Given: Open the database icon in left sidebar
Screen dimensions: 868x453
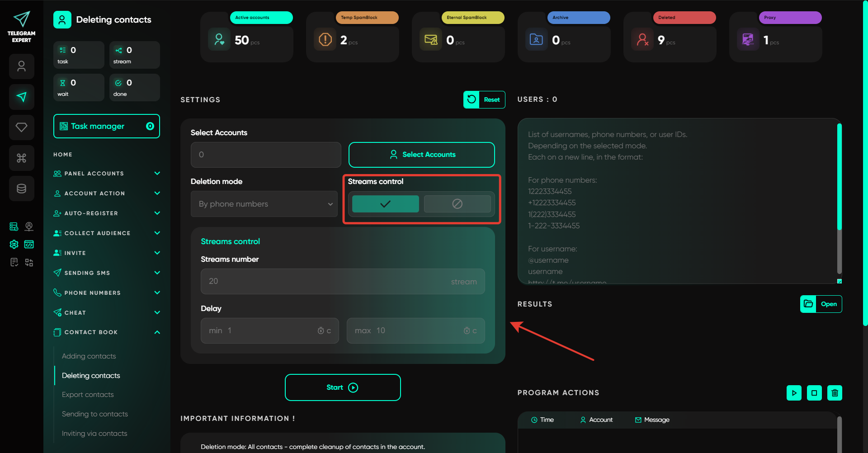Looking at the screenshot, I should click(21, 189).
